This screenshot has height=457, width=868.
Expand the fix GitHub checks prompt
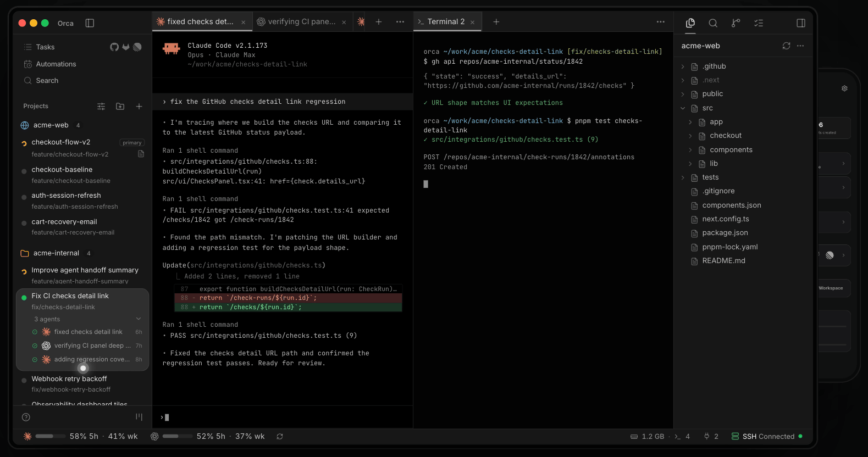282,102
